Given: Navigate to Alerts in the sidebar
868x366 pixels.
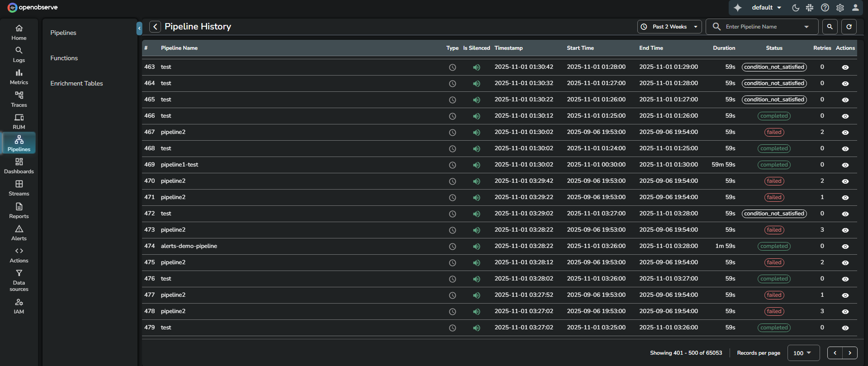Looking at the screenshot, I should 19,233.
